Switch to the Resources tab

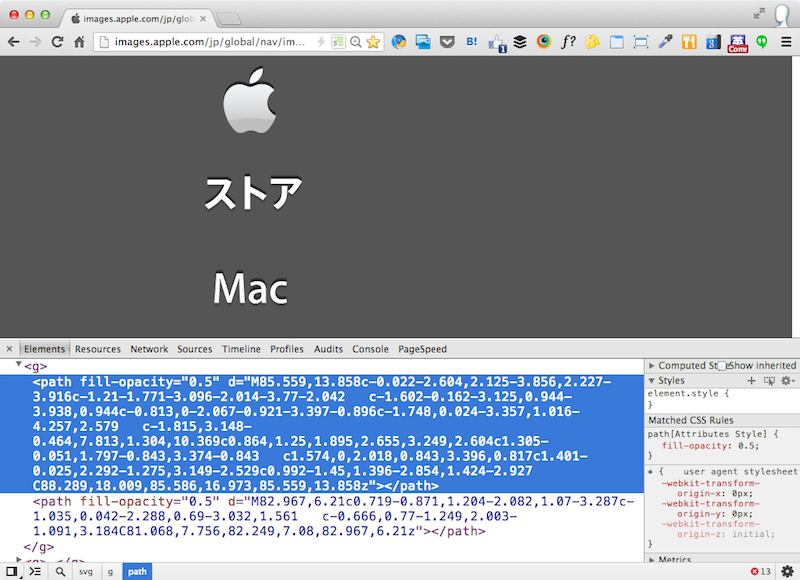pyautogui.click(x=98, y=349)
